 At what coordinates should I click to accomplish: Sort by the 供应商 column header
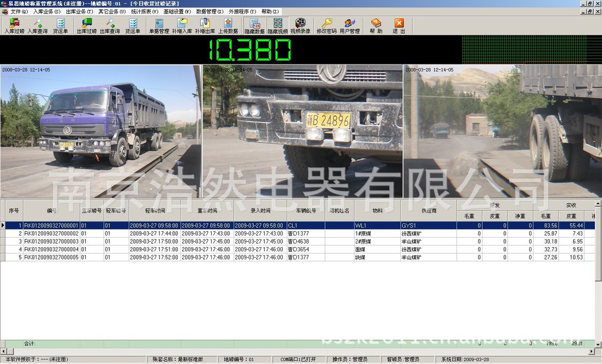click(x=428, y=210)
